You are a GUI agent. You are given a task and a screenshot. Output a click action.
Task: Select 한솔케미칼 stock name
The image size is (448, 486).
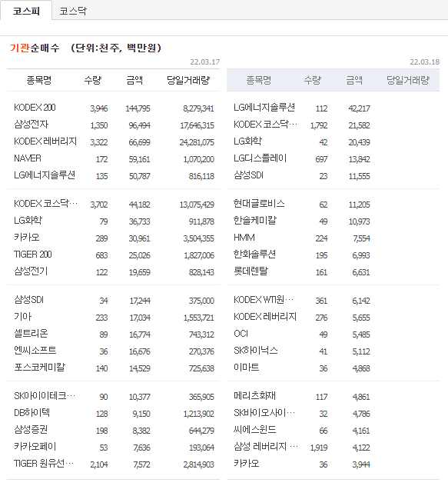[255, 221]
